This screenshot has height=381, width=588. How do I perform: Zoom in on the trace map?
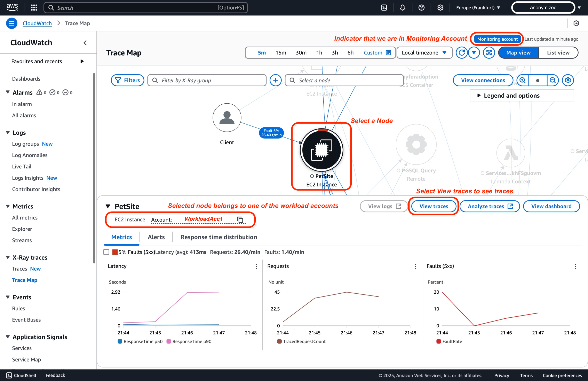(522, 80)
